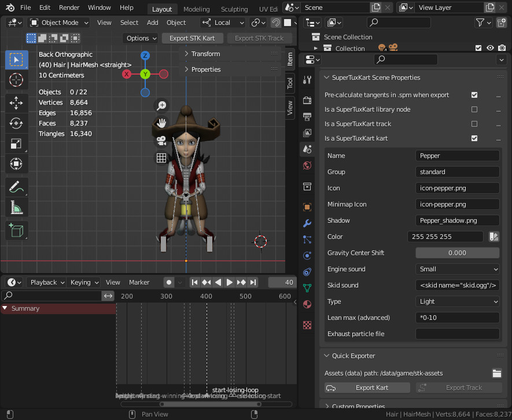Disable Is a SuperTuxKart kart checkbox

point(474,138)
